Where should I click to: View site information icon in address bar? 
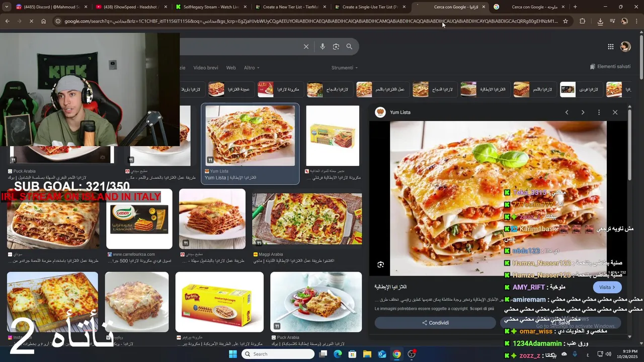58,21
